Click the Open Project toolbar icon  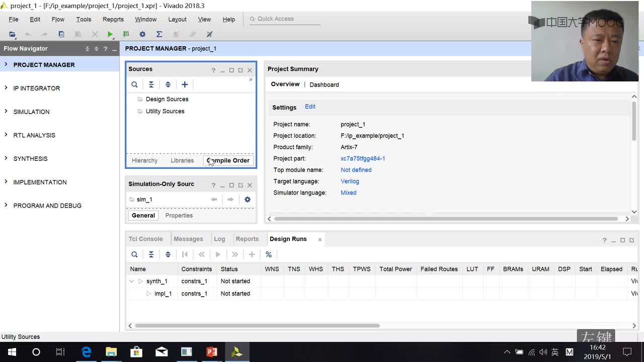(12, 34)
